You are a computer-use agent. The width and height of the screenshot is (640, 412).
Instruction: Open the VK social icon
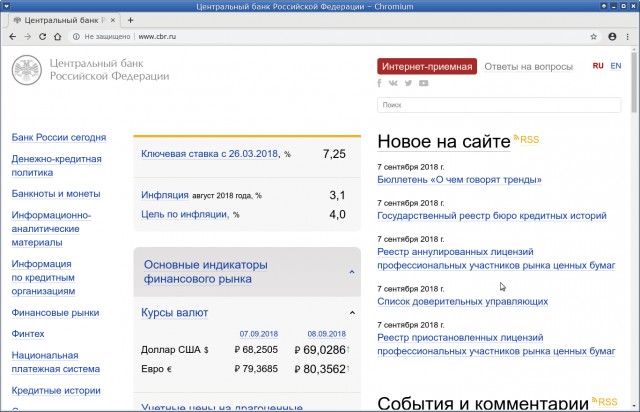(x=393, y=83)
